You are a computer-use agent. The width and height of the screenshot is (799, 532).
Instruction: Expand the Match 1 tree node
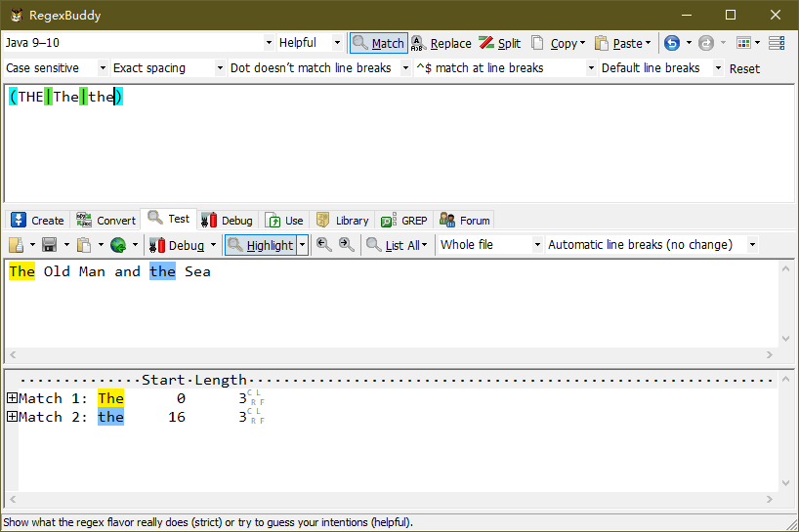tap(12, 398)
